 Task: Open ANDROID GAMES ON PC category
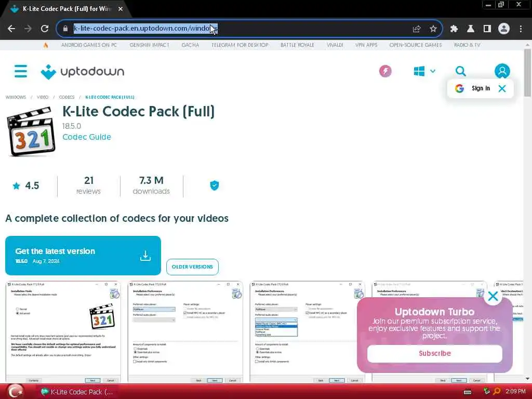[x=89, y=45]
